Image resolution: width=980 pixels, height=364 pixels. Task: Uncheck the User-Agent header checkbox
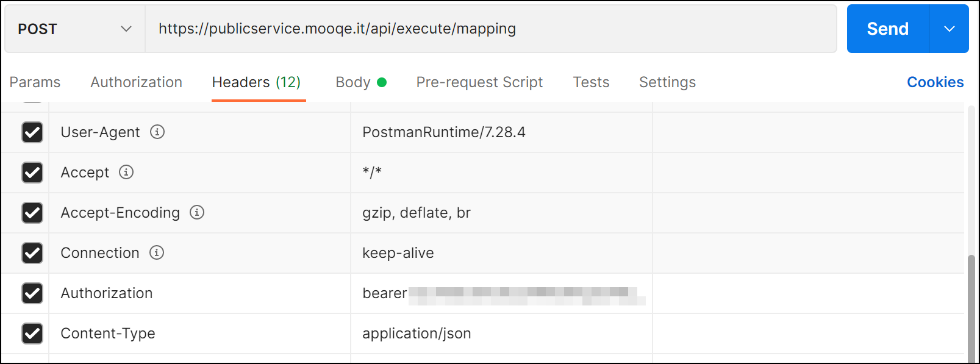32,132
